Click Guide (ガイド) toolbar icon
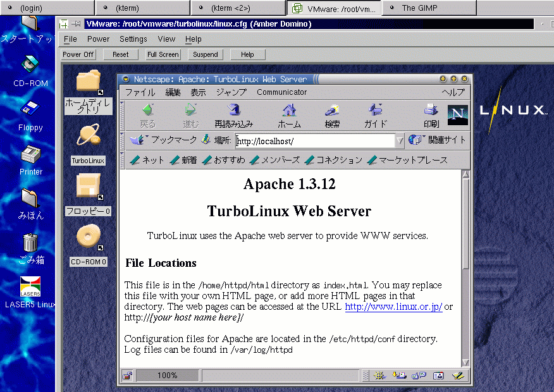This screenshot has width=554, height=392. pyautogui.click(x=375, y=110)
